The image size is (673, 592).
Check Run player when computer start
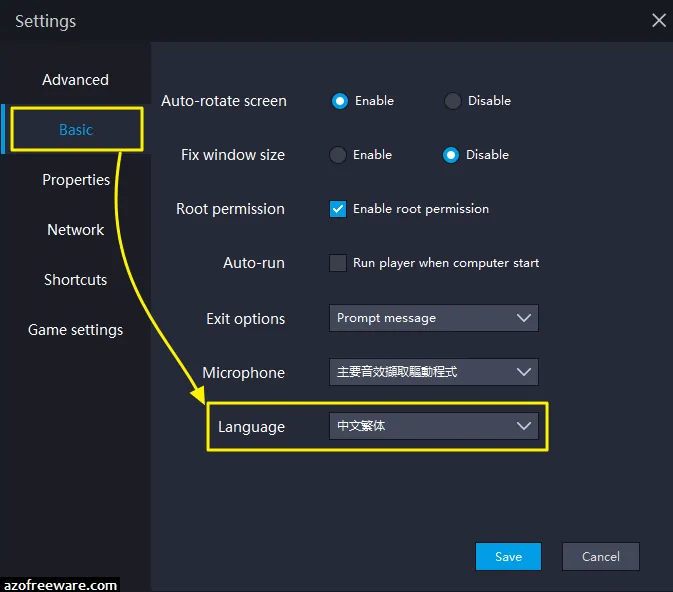click(338, 263)
